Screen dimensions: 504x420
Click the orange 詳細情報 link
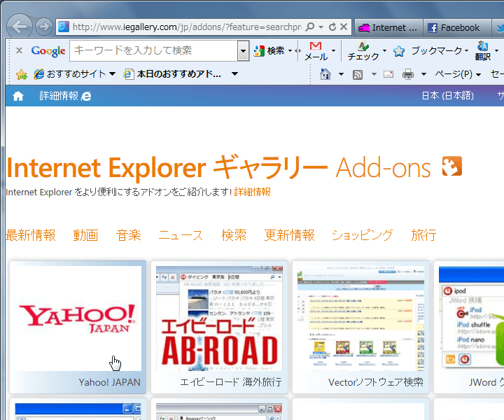pos(252,192)
